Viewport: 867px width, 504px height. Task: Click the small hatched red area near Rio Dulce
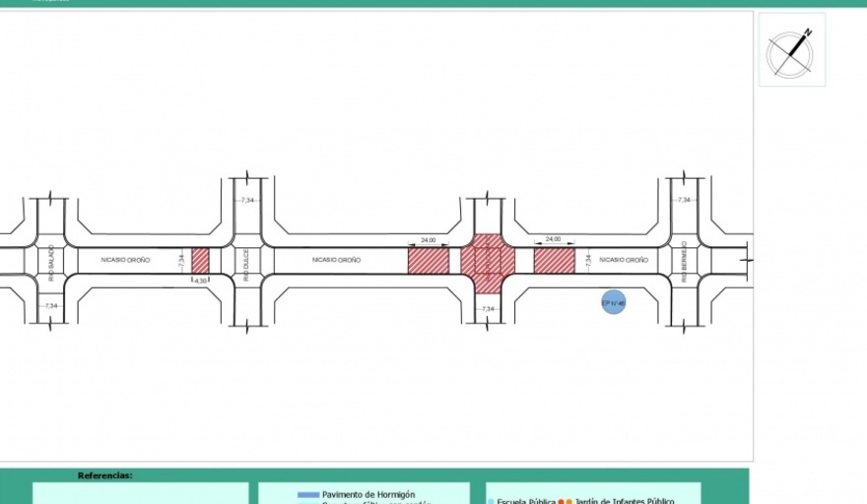click(x=200, y=261)
